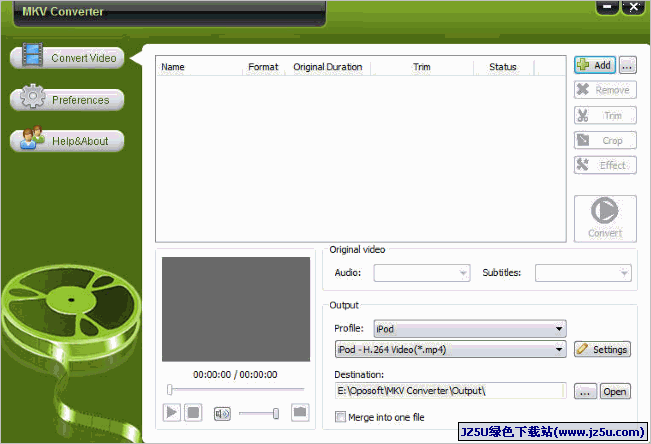Open the Help&About section
Screen dimensions: 651x444
[x=67, y=141]
